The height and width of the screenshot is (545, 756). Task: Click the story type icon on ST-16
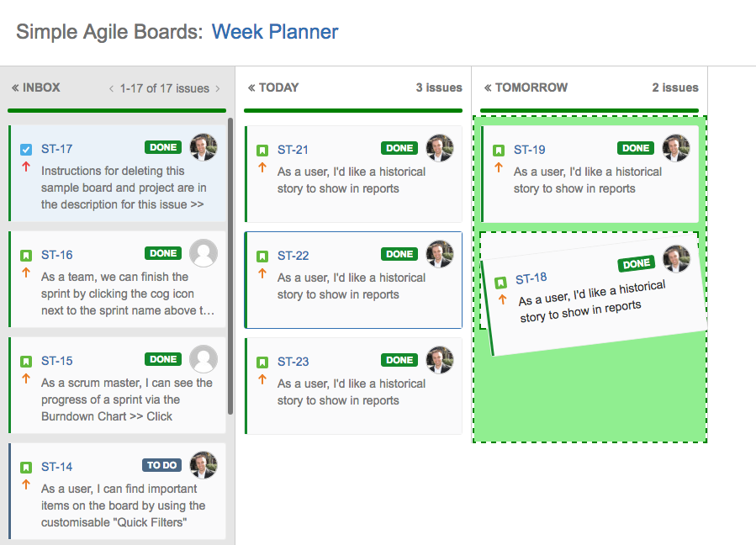point(26,255)
